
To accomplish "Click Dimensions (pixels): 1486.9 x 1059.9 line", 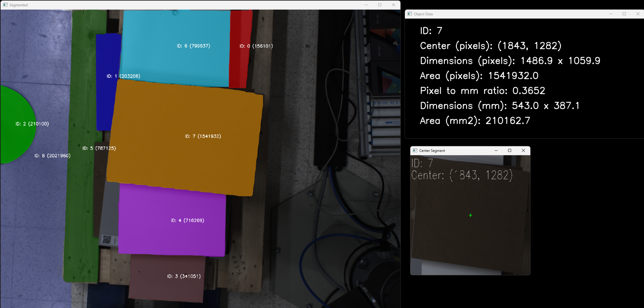I will pos(510,61).
